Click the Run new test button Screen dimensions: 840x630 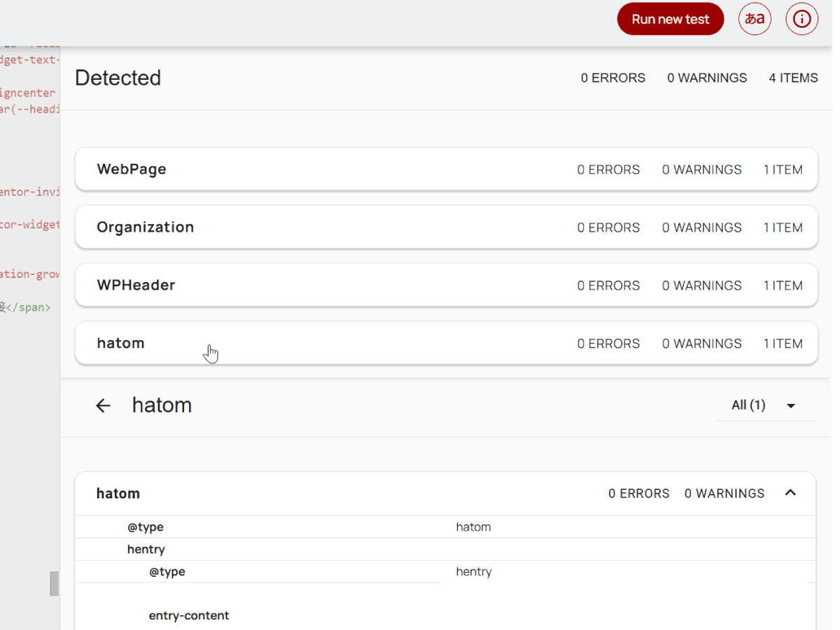(x=670, y=19)
